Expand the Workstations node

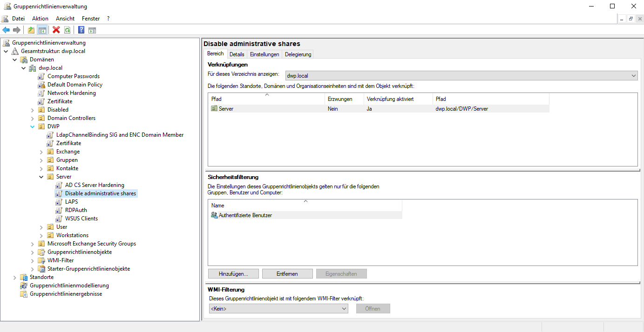click(41, 235)
